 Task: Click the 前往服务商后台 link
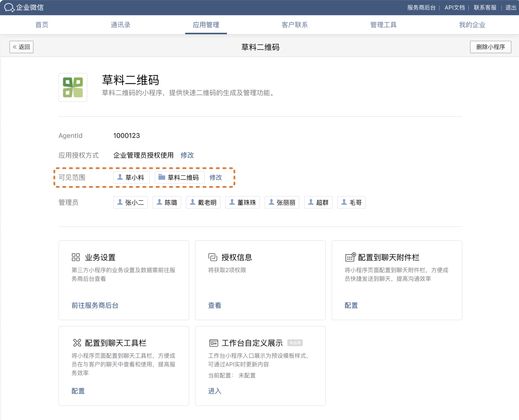click(95, 305)
